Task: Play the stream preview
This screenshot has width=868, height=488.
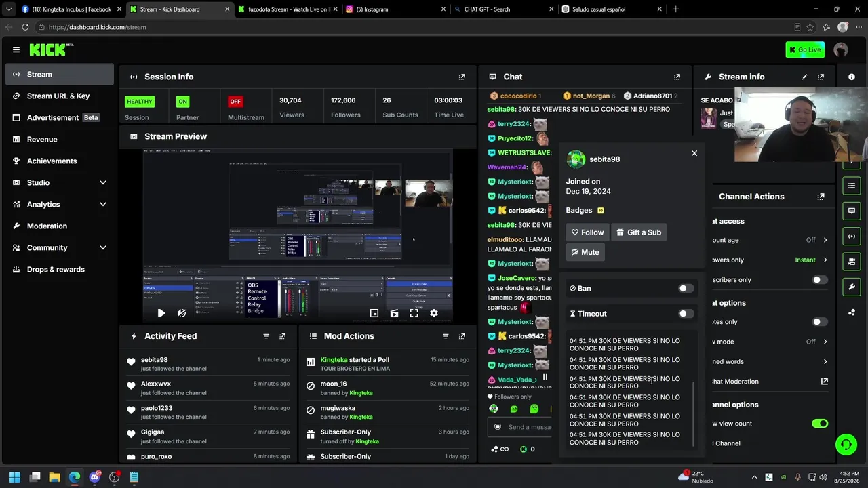Action: coord(161,313)
